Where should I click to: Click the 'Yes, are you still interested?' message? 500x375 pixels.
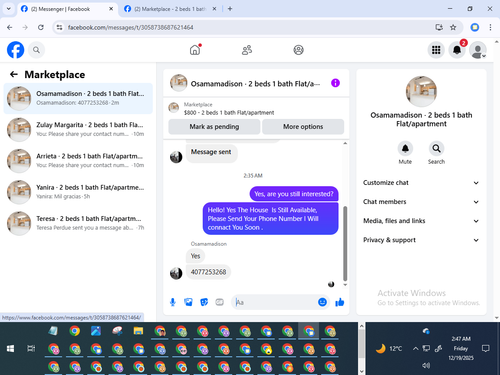pos(294,194)
